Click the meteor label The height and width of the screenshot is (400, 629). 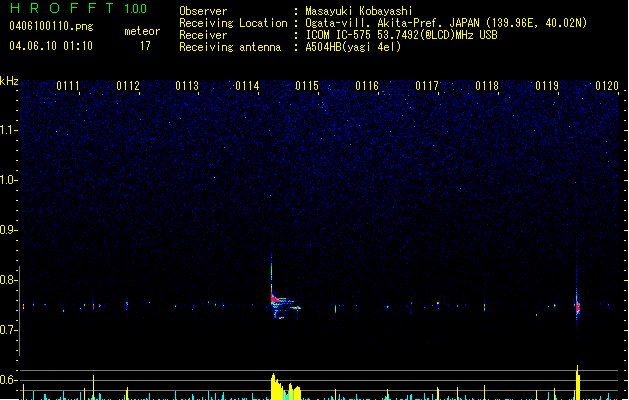(x=142, y=31)
